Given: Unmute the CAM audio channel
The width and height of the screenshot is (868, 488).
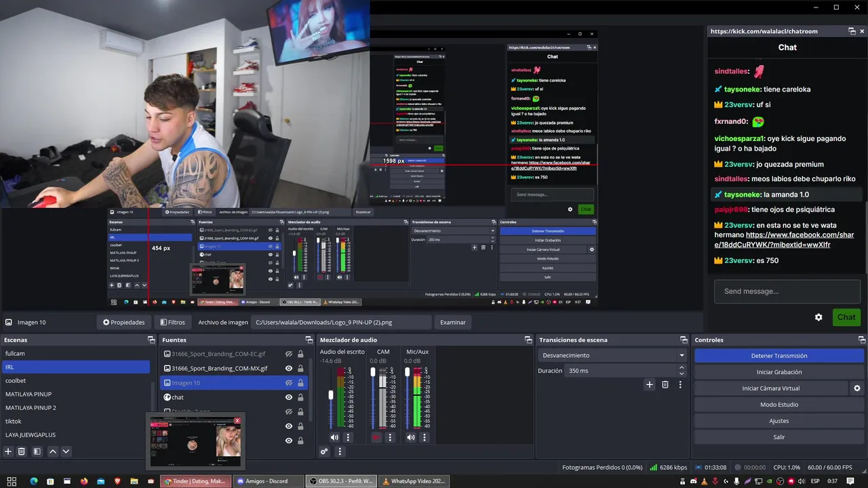Looking at the screenshot, I should click(x=376, y=437).
